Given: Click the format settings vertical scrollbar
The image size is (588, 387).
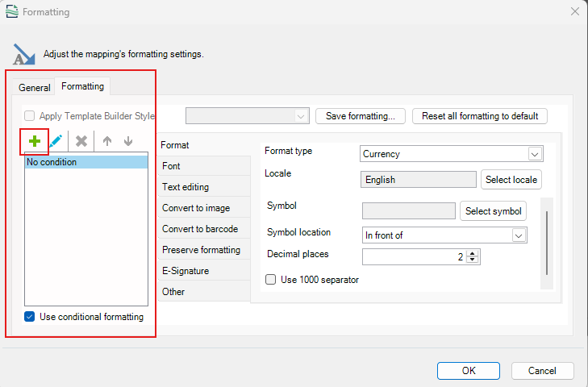Looking at the screenshot, I should [547, 243].
